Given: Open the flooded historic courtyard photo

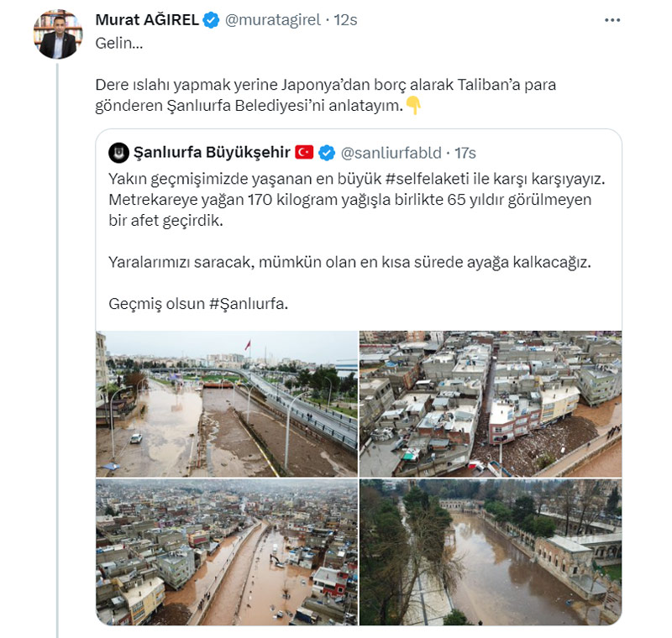Looking at the screenshot, I should tap(491, 552).
